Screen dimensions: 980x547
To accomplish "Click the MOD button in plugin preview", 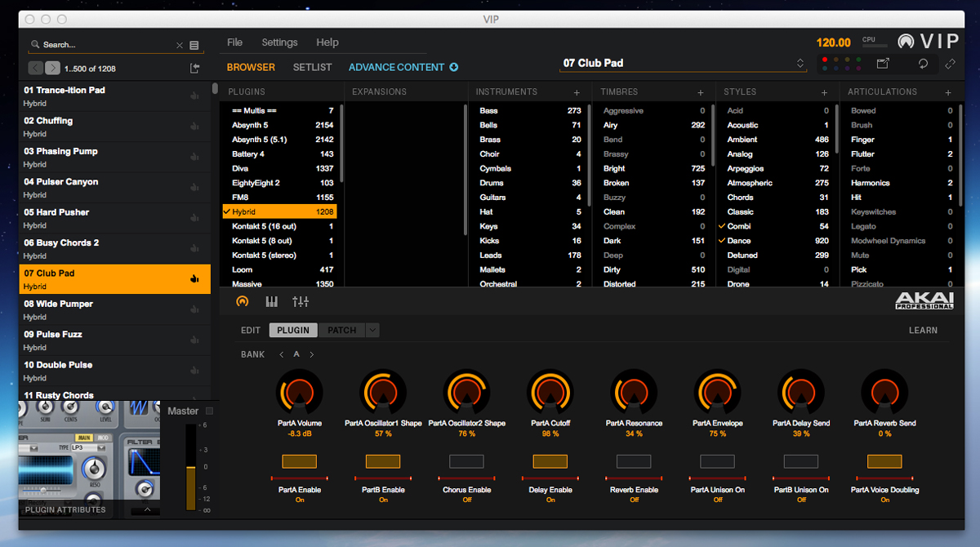I will pos(102,438).
